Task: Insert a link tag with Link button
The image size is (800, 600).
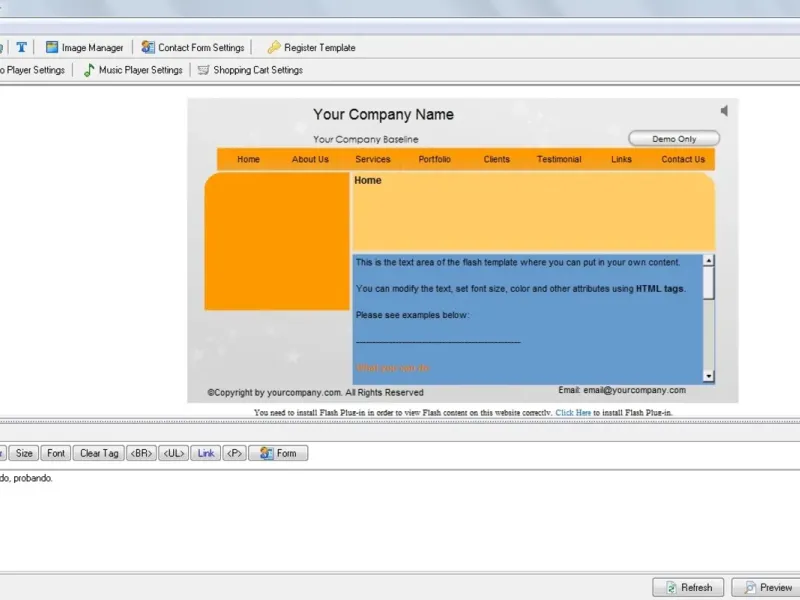Action: pos(206,453)
